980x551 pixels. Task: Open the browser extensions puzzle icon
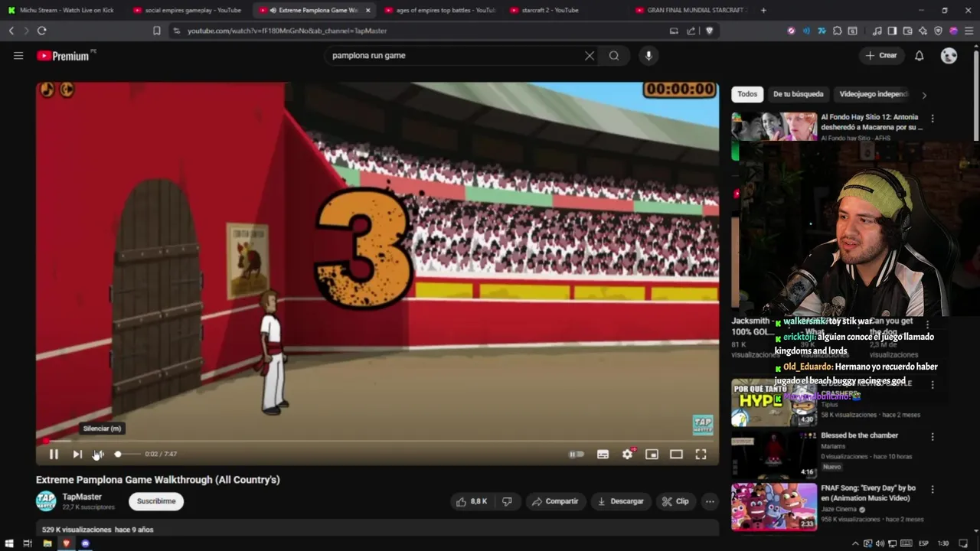(837, 31)
